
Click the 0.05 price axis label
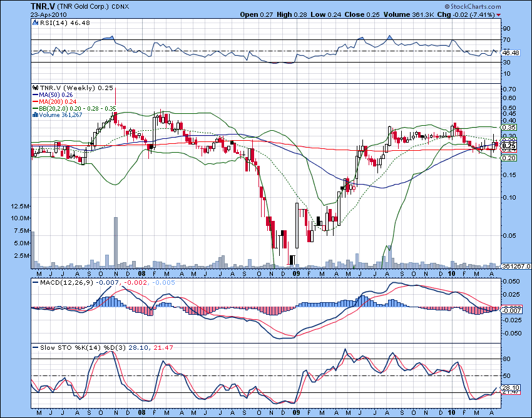[509, 235]
